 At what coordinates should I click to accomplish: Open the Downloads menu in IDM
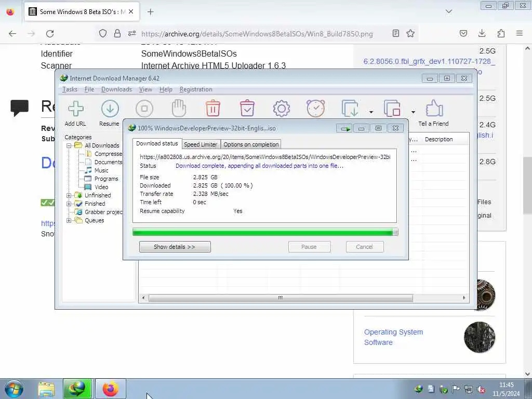click(x=116, y=89)
